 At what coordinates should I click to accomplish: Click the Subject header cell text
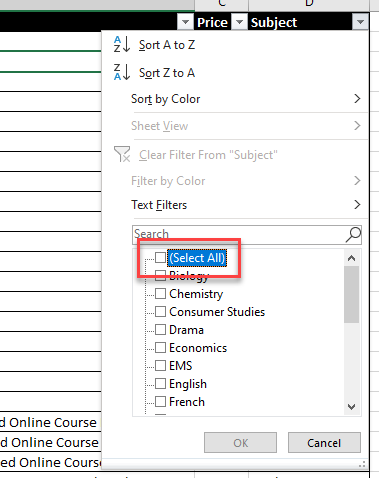click(x=274, y=23)
